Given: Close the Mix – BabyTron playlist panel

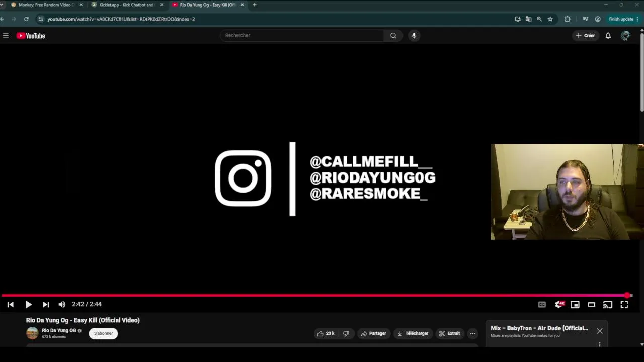Looking at the screenshot, I should (600, 331).
